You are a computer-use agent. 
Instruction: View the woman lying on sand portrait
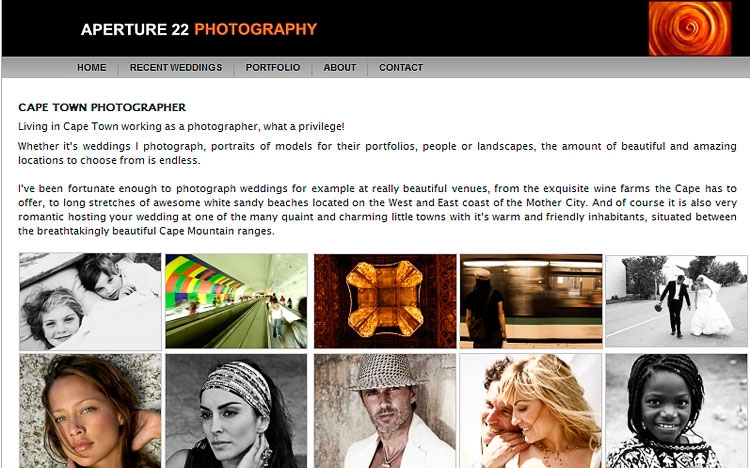pyautogui.click(x=90, y=411)
